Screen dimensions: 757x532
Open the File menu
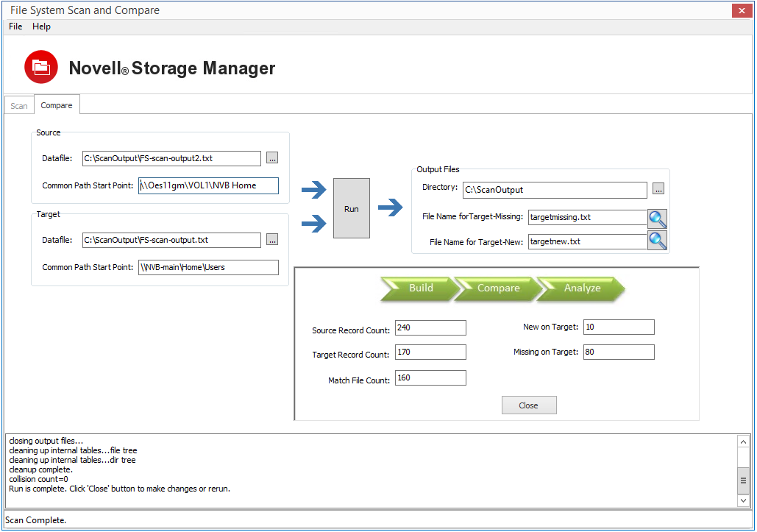[15, 26]
